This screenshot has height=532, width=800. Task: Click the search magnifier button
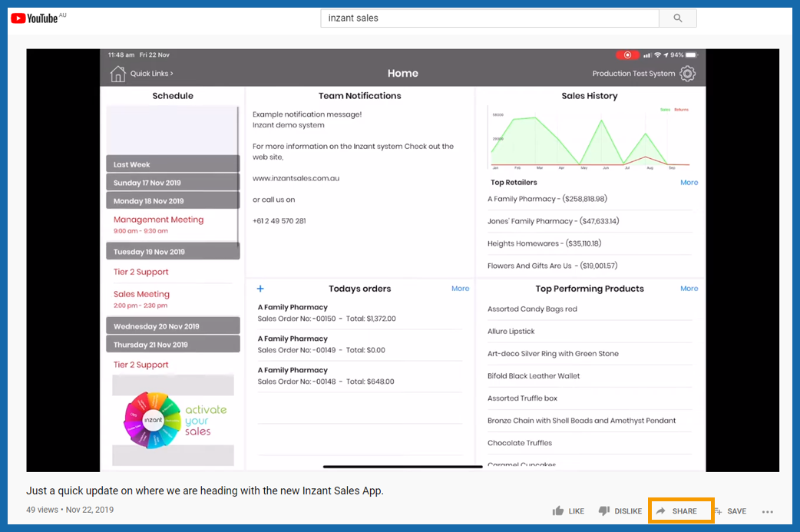678,18
